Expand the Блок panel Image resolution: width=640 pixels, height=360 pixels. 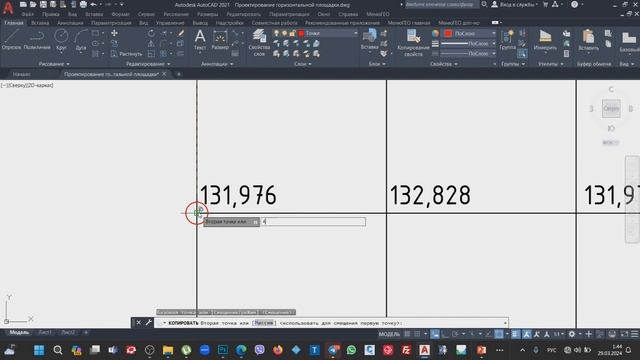click(377, 64)
